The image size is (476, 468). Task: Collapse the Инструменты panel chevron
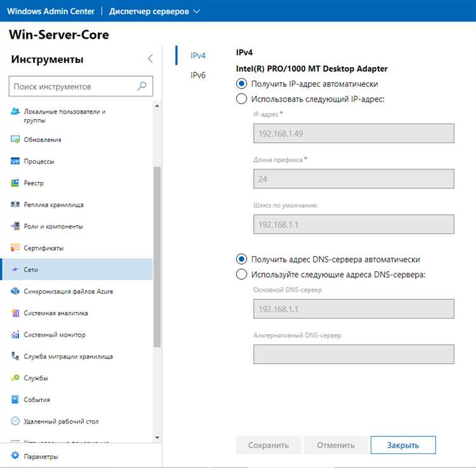pyautogui.click(x=150, y=58)
